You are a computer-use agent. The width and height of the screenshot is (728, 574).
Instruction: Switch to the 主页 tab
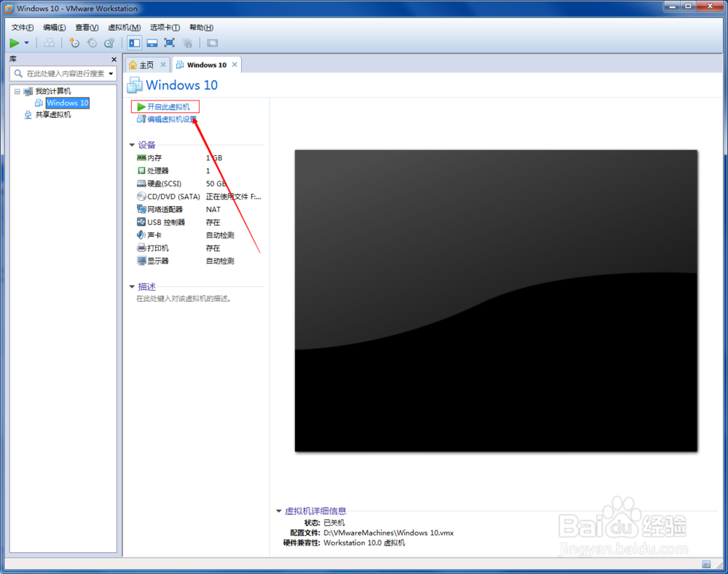pos(147,65)
